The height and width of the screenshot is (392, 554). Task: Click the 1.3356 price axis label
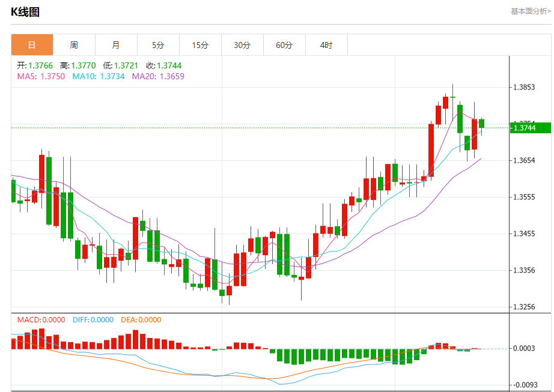[524, 270]
